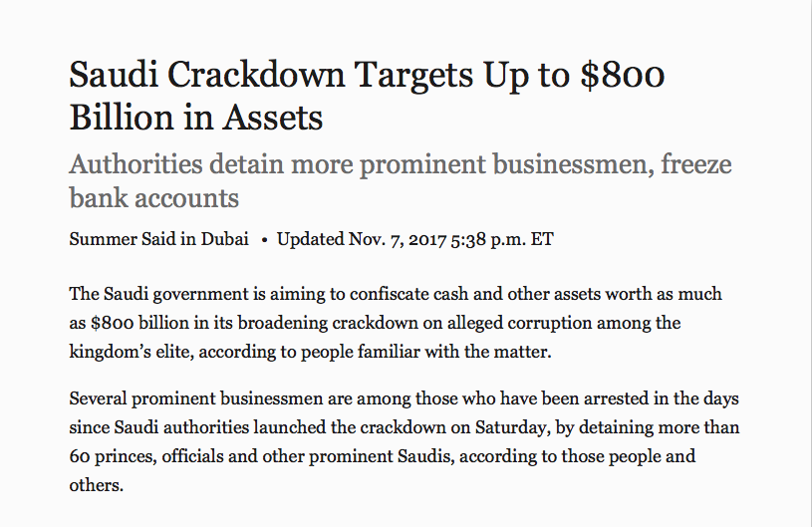Screen dimensions: 812x527
Task: Click '$800' in the main headline
Action: tap(623, 75)
